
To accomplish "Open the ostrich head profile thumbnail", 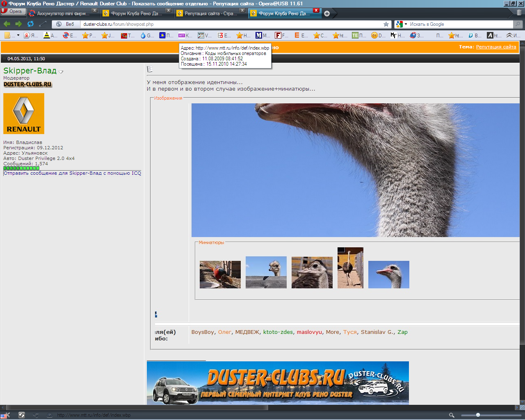I will pos(388,274).
